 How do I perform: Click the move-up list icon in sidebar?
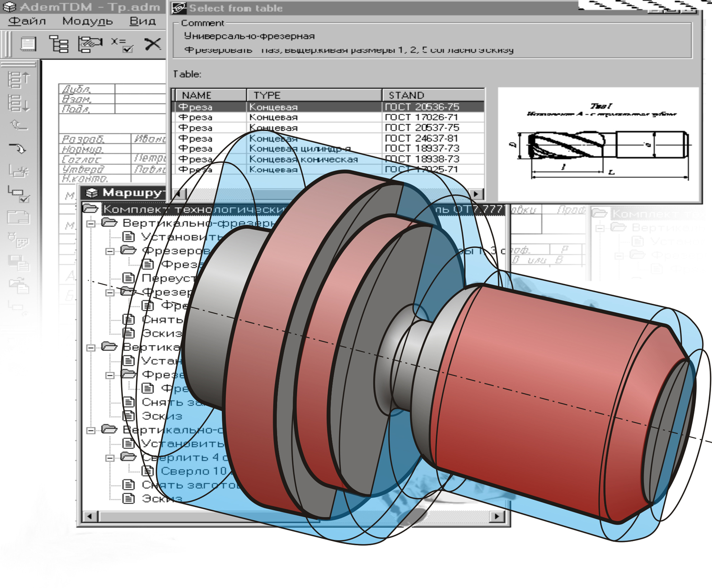coord(19,80)
